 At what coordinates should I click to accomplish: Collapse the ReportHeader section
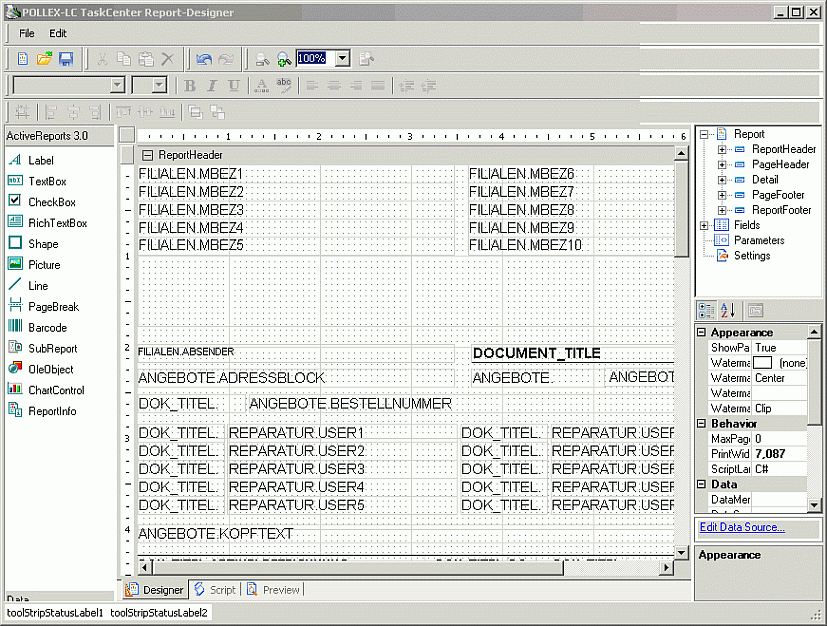[147, 155]
